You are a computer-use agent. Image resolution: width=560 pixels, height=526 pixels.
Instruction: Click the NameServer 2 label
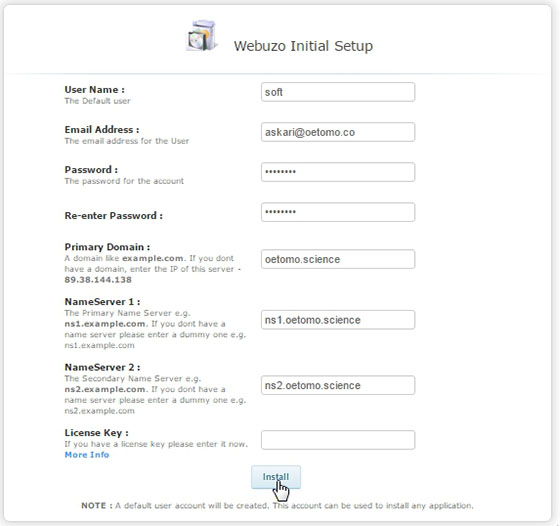(102, 367)
